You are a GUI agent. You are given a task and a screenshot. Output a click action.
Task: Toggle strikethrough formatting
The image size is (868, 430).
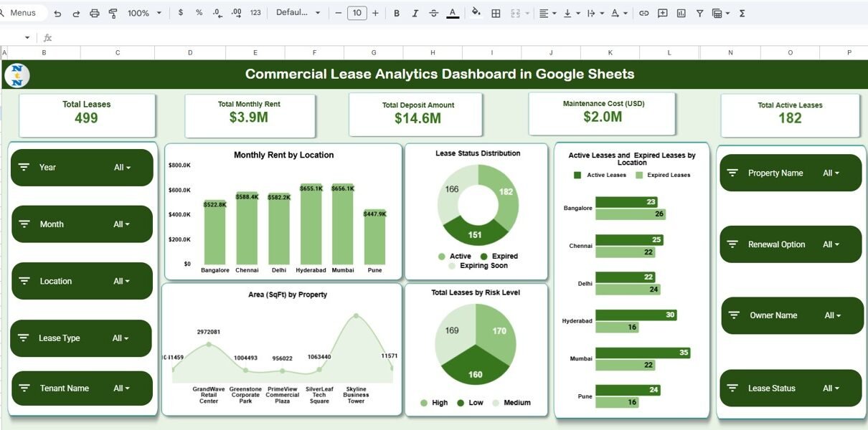coord(433,13)
